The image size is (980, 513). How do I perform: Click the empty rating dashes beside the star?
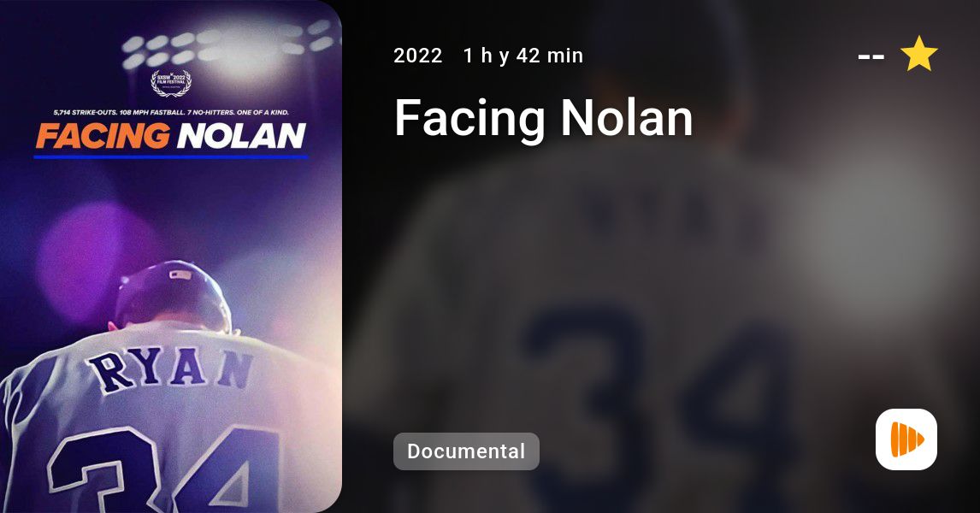(871, 56)
